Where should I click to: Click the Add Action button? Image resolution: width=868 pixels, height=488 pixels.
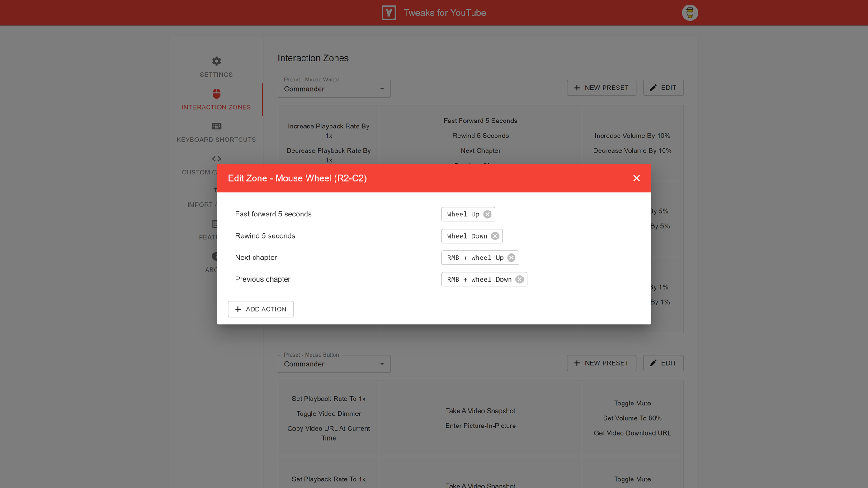coord(260,309)
